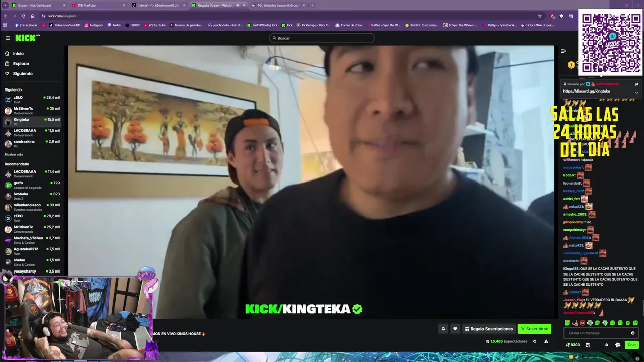Hide the pinned message
This screenshot has height=362, width=644.
coord(636,84)
